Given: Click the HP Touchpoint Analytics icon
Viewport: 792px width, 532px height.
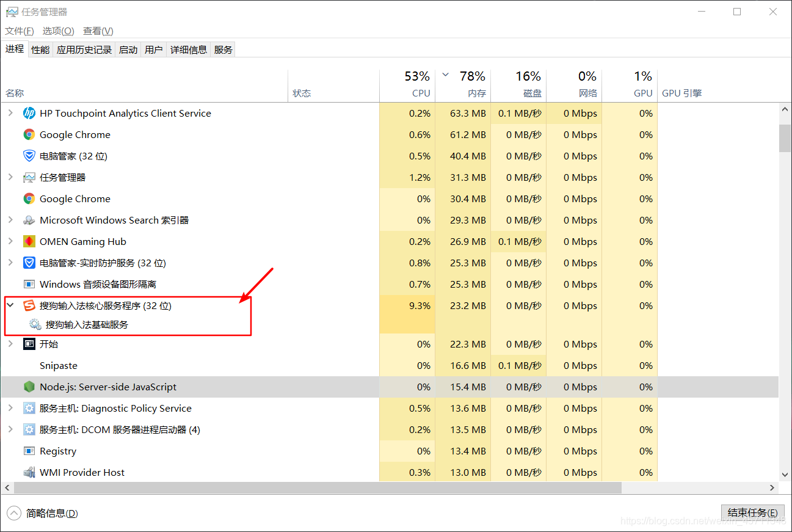Looking at the screenshot, I should [x=29, y=113].
